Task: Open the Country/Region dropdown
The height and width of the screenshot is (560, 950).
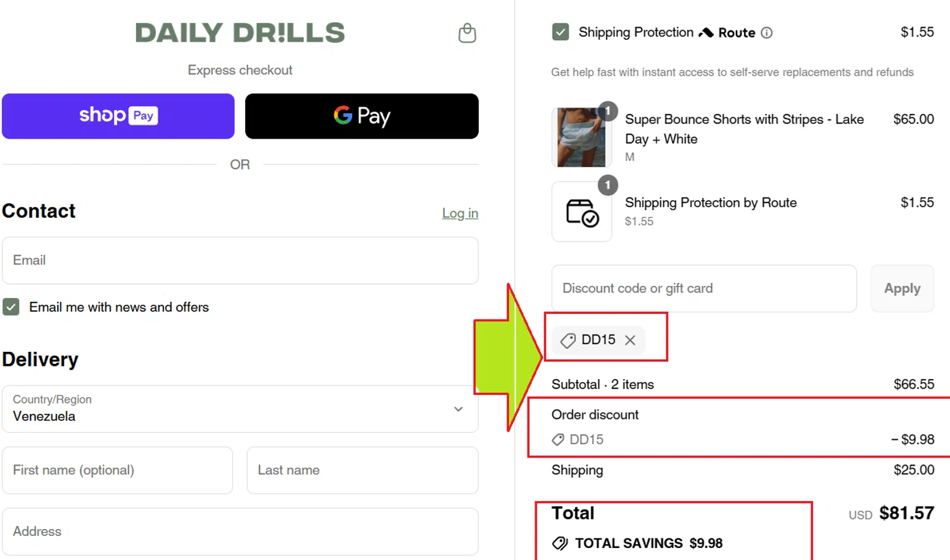Action: [x=240, y=409]
